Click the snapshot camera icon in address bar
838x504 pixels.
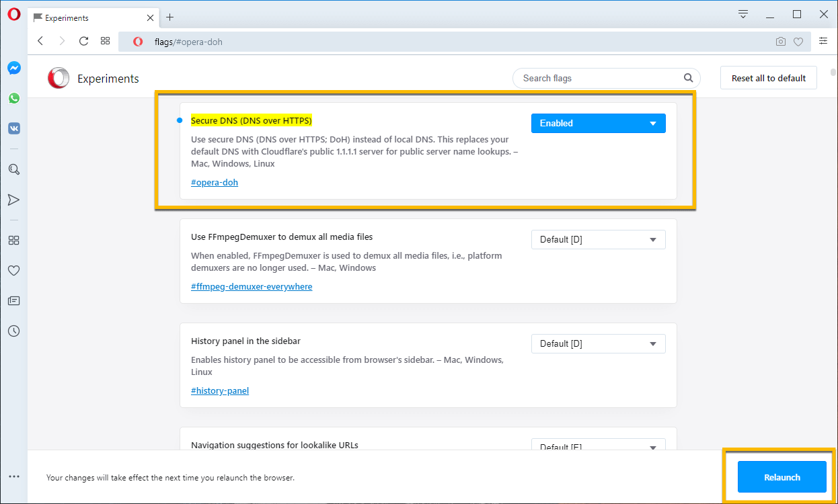pyautogui.click(x=780, y=41)
